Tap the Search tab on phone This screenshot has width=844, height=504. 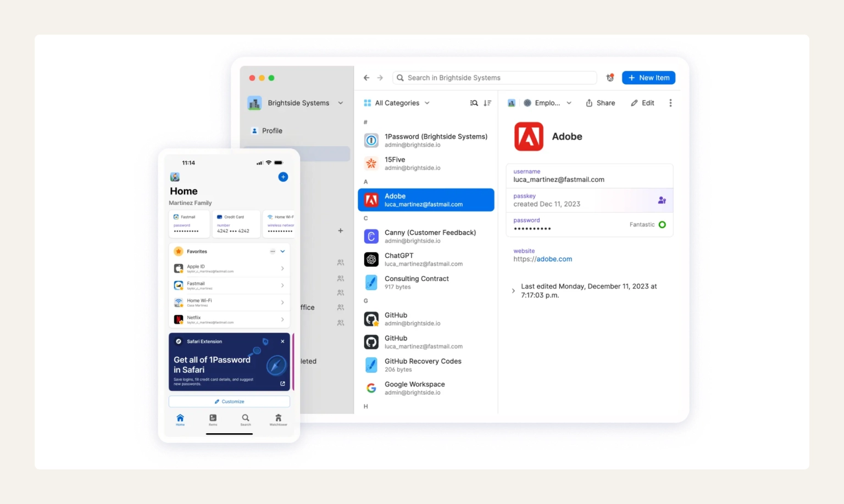coord(246,420)
